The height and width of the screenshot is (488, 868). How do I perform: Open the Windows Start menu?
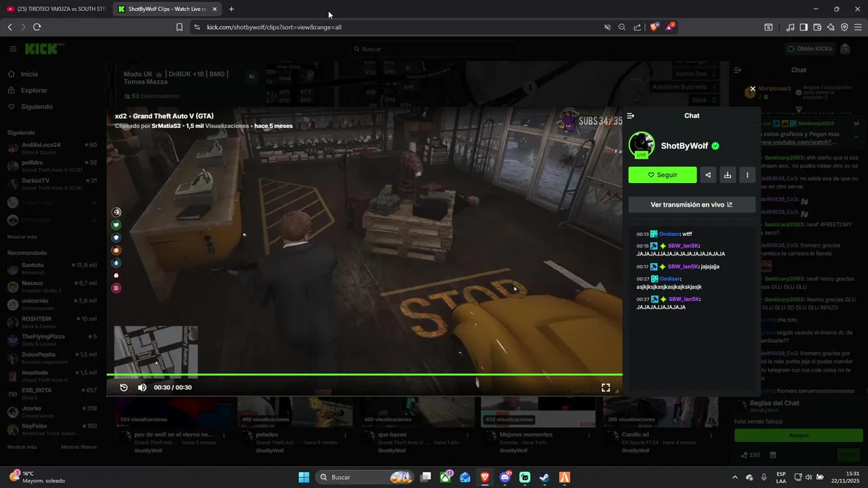pyautogui.click(x=304, y=477)
